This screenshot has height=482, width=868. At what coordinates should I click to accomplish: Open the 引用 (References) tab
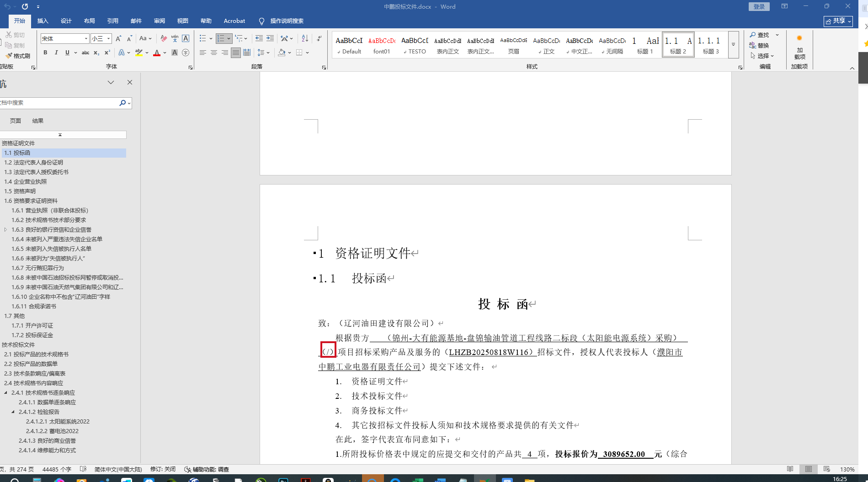click(113, 21)
